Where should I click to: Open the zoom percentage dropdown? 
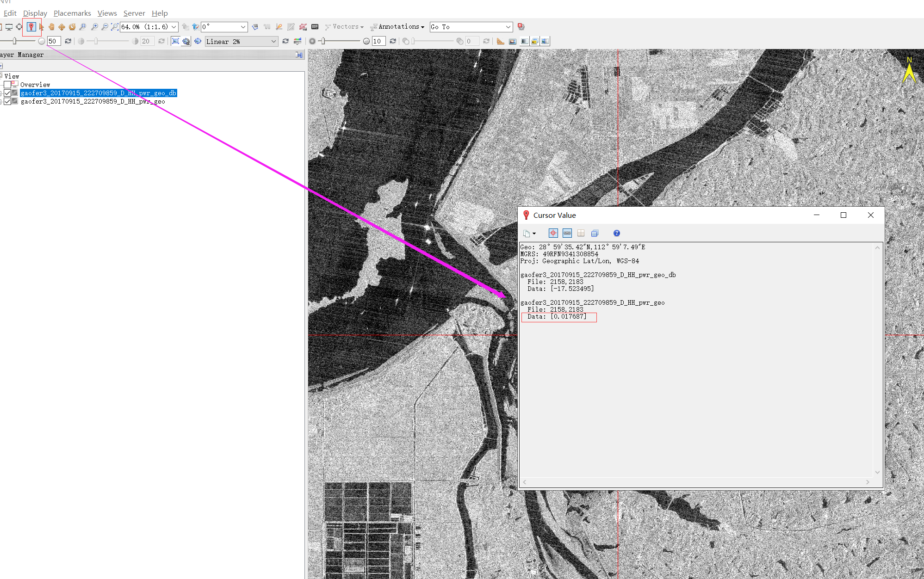coord(174,27)
